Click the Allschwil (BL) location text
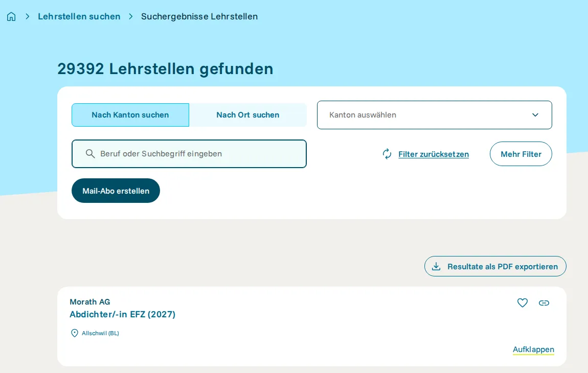The image size is (588, 373). [101, 333]
